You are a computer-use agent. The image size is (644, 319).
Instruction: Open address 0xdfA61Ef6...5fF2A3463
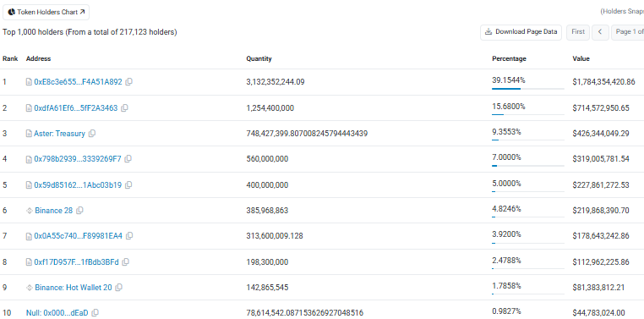tap(75, 108)
